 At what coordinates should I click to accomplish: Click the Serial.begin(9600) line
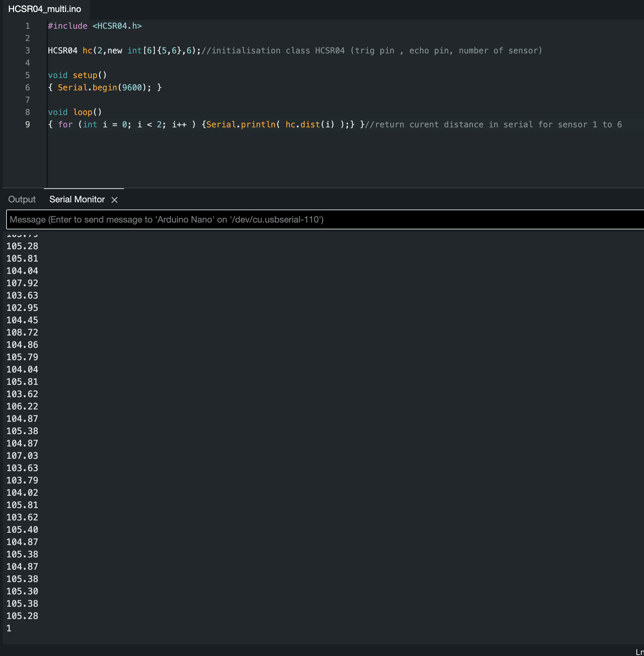[105, 88]
